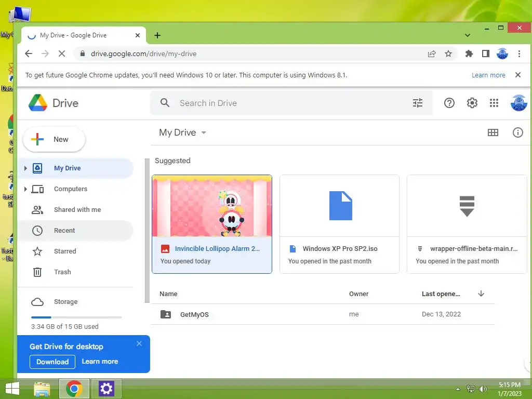Screen dimensions: 532x399
Task: Click network icon in system tray
Action: (471, 389)
